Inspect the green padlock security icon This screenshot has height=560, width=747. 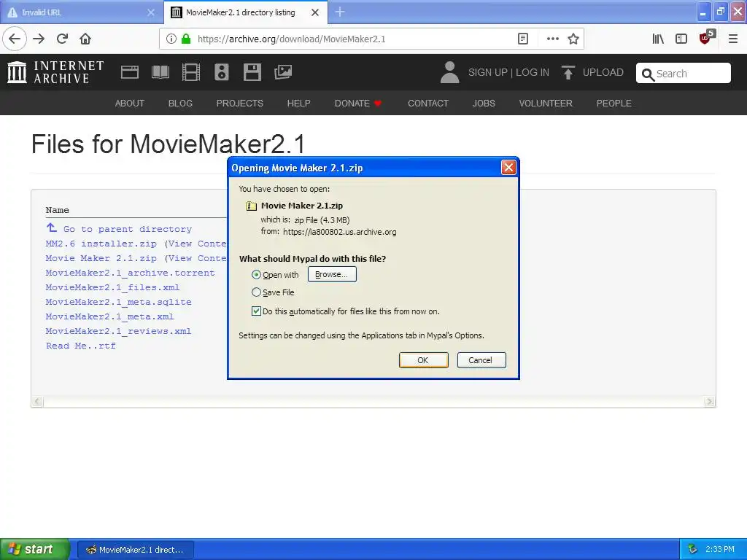tap(186, 39)
